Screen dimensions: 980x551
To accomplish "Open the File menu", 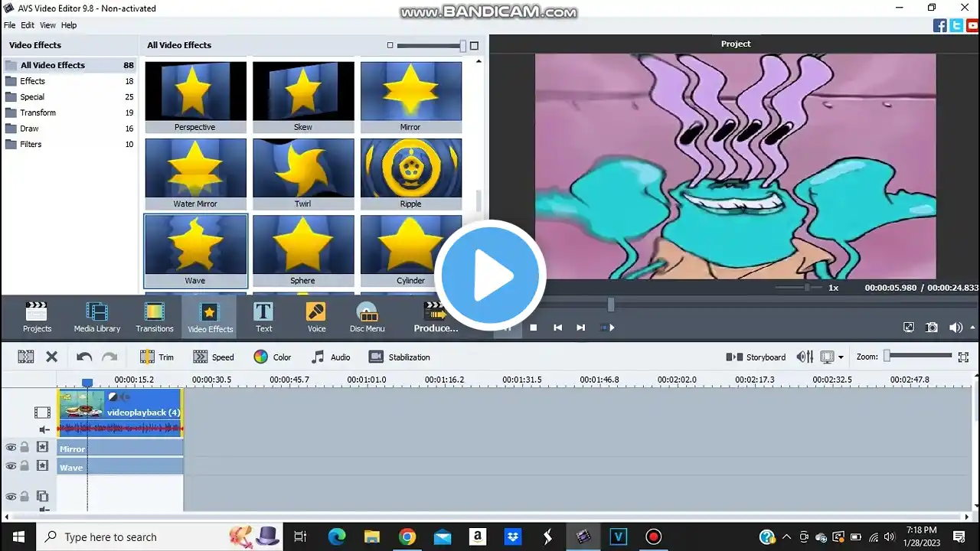I will tap(9, 25).
